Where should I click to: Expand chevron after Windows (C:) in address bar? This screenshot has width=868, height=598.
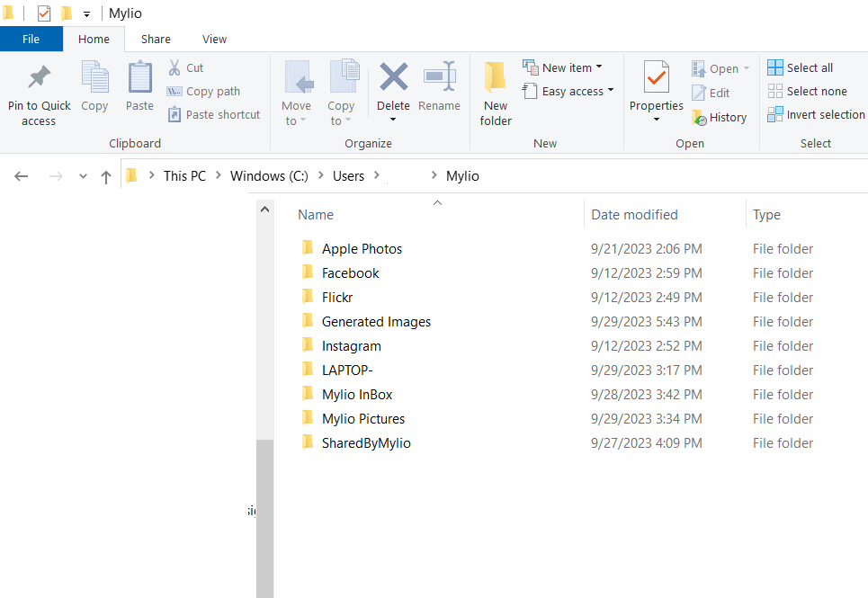pos(320,175)
